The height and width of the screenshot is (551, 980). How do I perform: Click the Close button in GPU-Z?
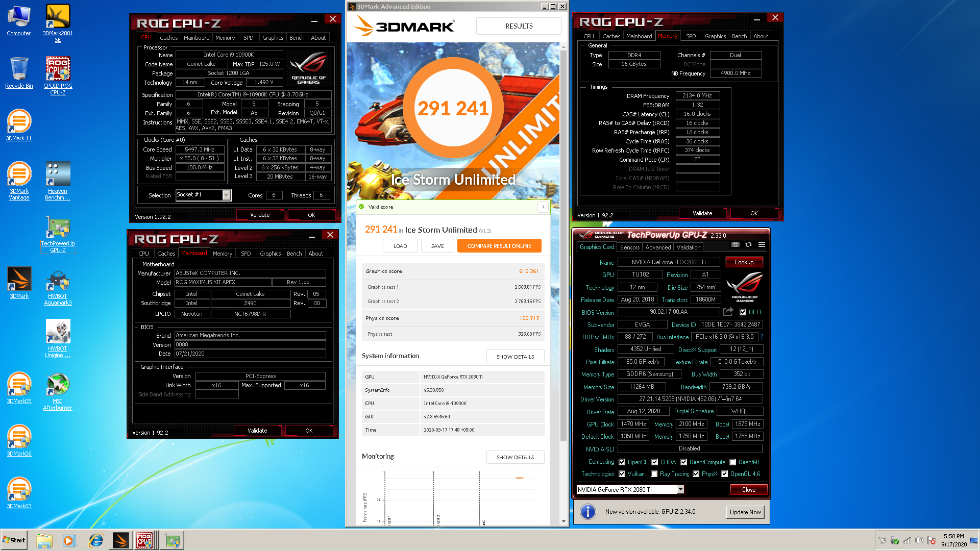tap(749, 490)
